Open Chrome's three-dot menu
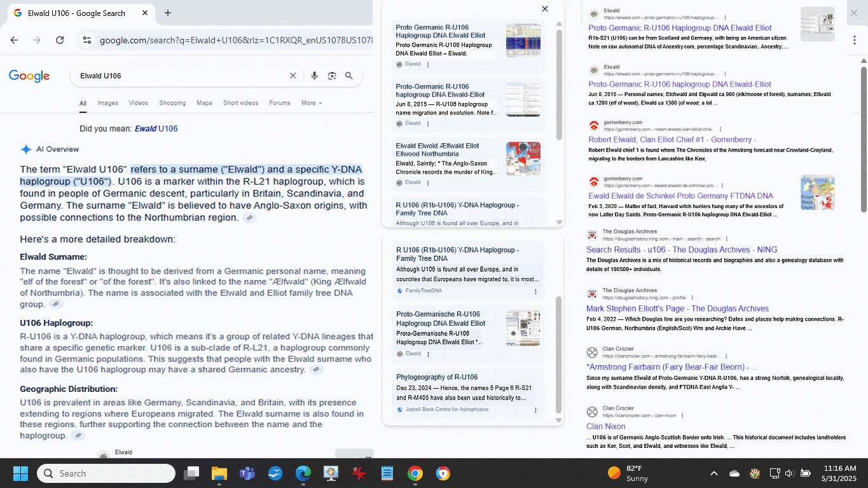This screenshot has width=868, height=488. 855,40
